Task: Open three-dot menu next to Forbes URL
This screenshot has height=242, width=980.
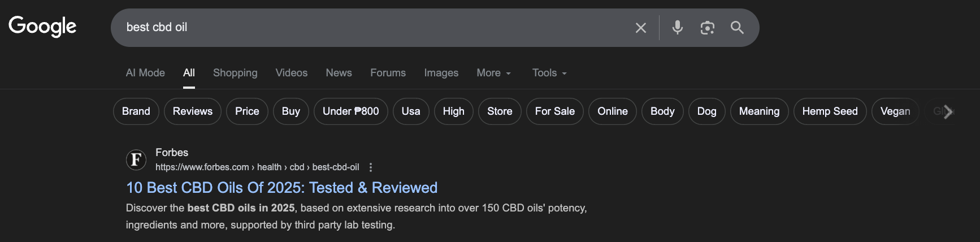Action: 371,167
